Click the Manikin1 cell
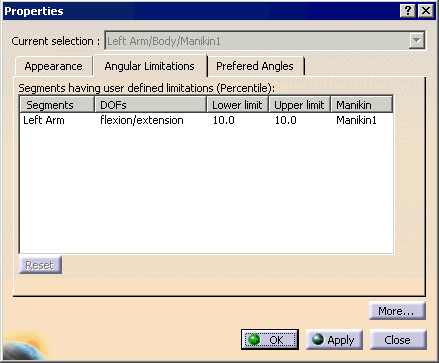The width and height of the screenshot is (439, 363). click(356, 120)
